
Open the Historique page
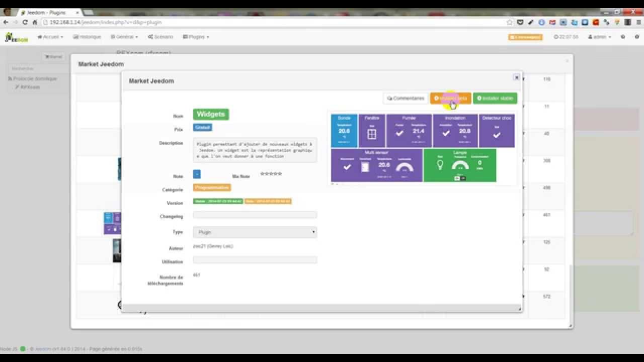pyautogui.click(x=87, y=37)
